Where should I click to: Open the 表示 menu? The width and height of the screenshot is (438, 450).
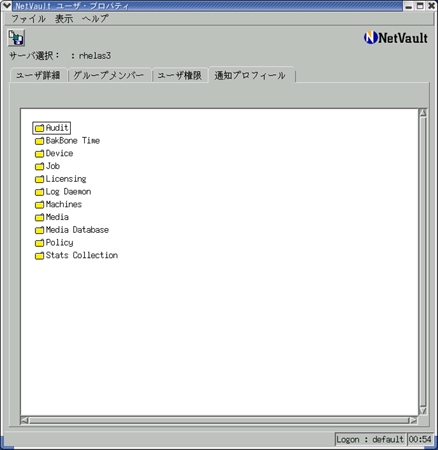point(64,19)
